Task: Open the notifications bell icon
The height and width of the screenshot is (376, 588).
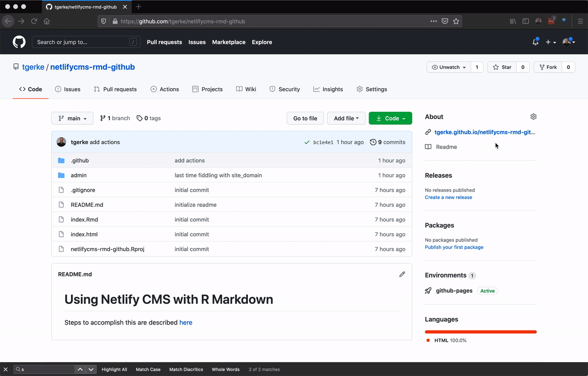Action: 536,42
